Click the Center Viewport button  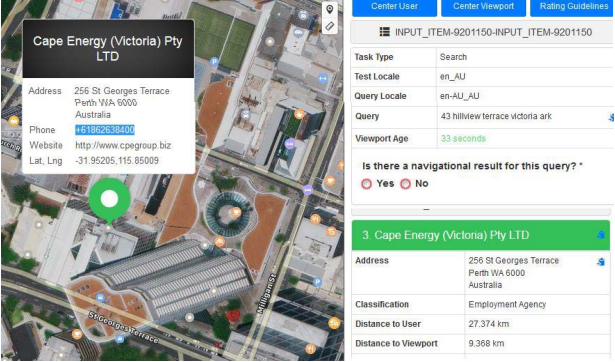pyautogui.click(x=483, y=7)
